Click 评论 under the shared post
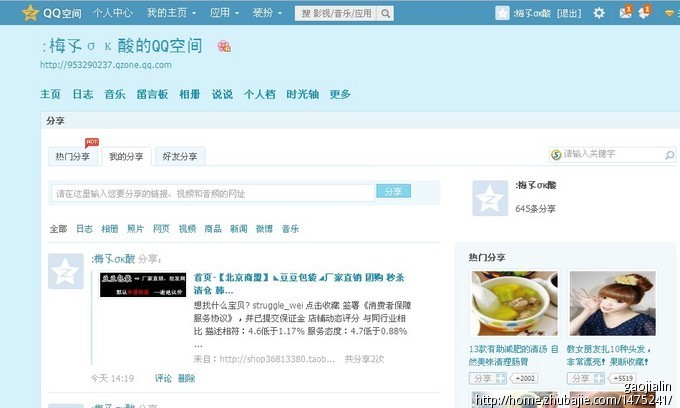680x408 pixels. [x=163, y=379]
